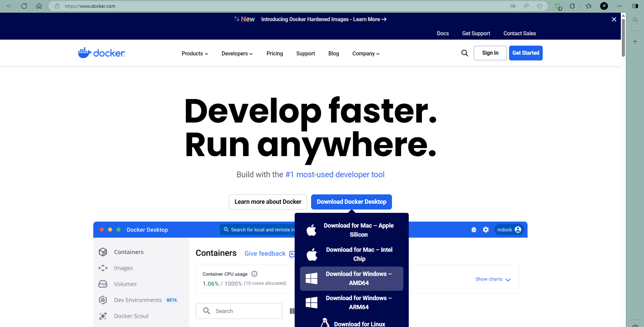Click the Apple icon for Intel Chip download
644x327 pixels.
coord(312,254)
